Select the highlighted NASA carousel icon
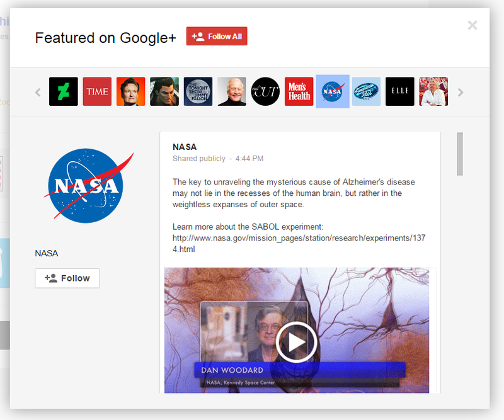The image size is (504, 420). [x=333, y=91]
